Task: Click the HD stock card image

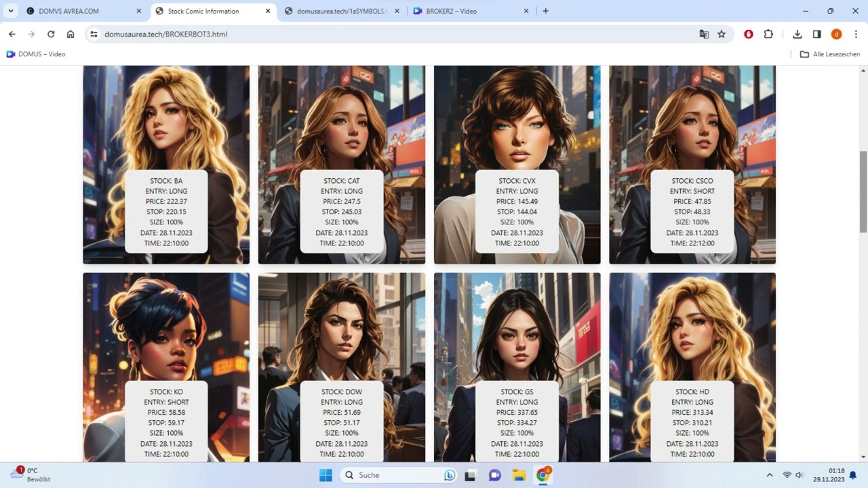Action: coord(692,367)
